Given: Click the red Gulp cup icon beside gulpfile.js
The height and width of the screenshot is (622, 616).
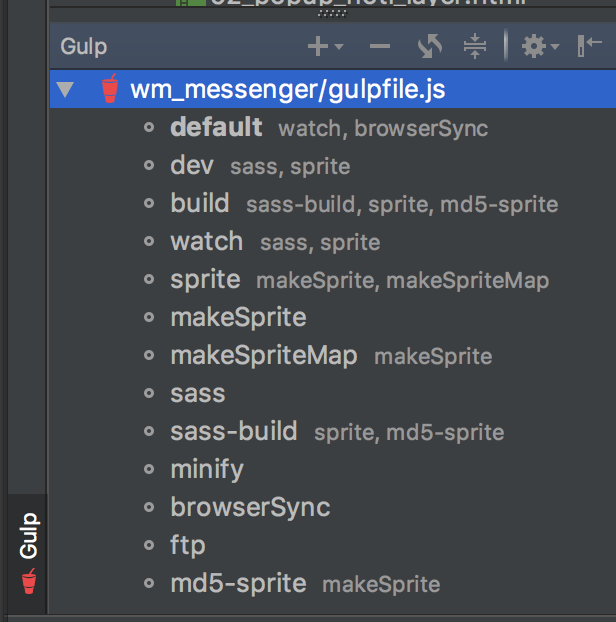Looking at the screenshot, I should pos(110,88).
